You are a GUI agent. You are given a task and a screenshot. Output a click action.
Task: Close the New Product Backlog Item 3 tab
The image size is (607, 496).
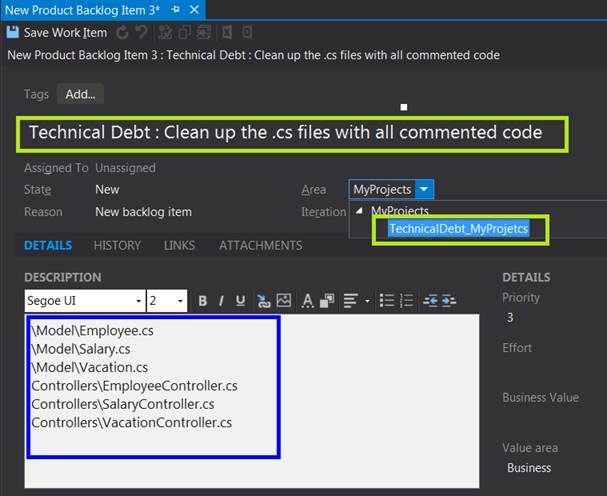pyautogui.click(x=194, y=10)
